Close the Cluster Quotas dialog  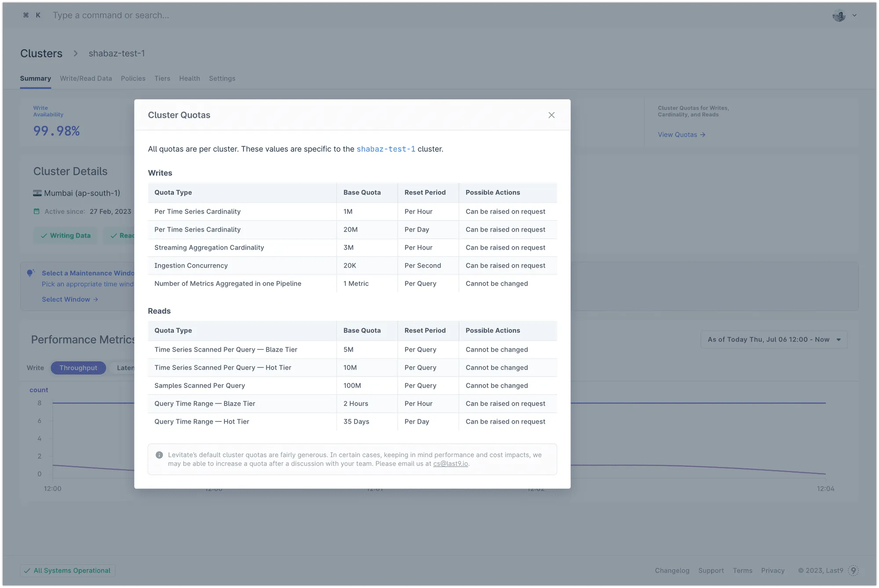click(x=551, y=115)
